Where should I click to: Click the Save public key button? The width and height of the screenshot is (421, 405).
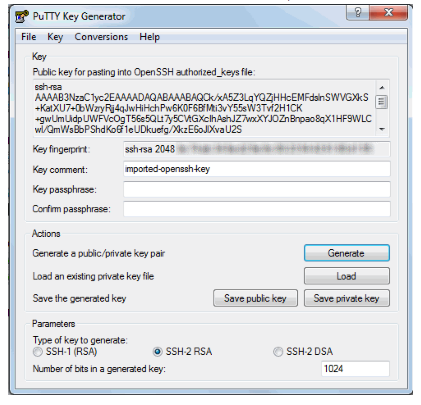click(255, 298)
